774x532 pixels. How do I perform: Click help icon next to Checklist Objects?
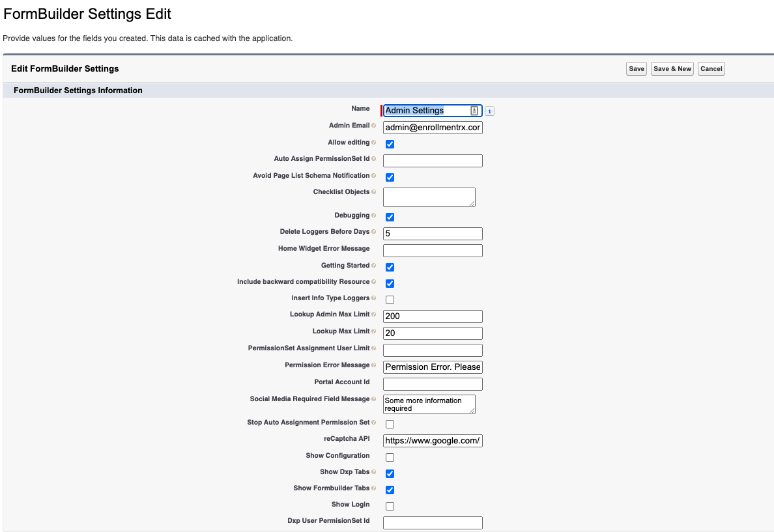[374, 192]
